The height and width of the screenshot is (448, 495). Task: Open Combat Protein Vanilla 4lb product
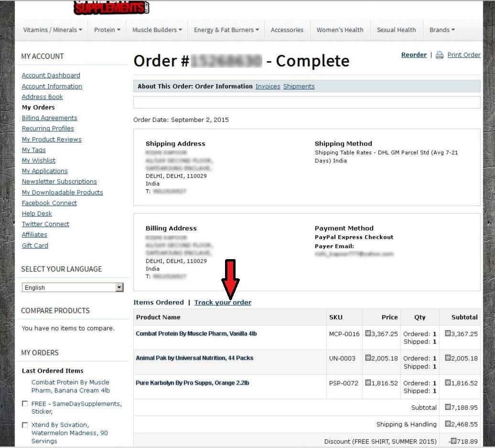(x=196, y=334)
